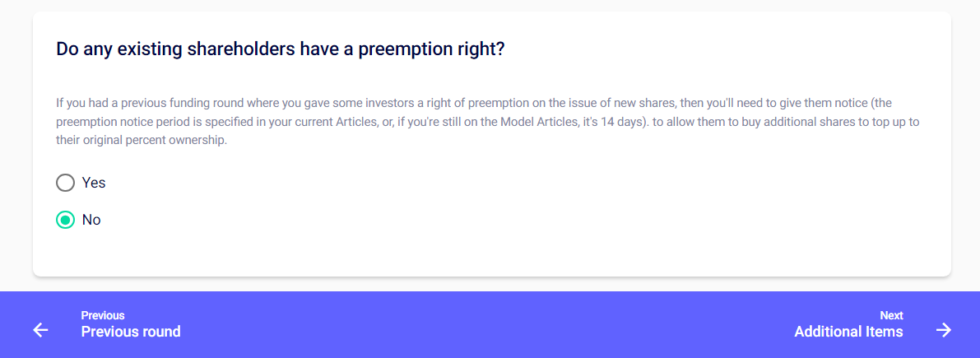Click the empty circle beside Yes
This screenshot has height=358, width=980.
pyautogui.click(x=65, y=183)
